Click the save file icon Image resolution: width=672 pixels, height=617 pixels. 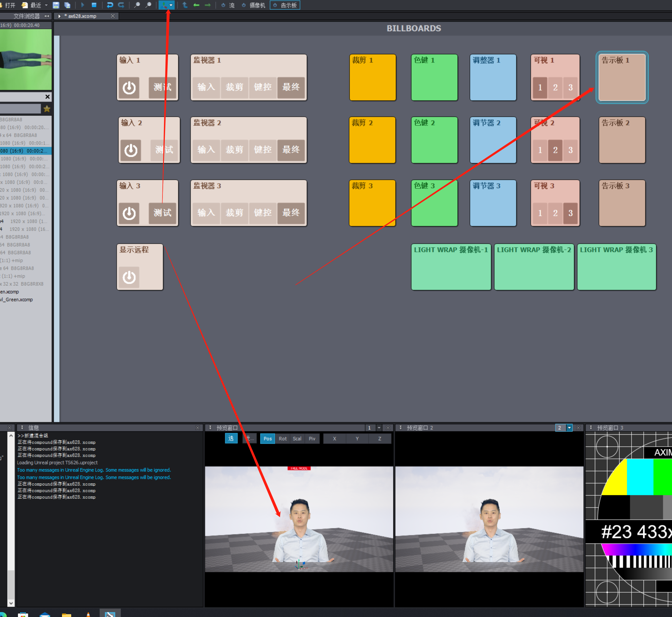pyautogui.click(x=56, y=5)
